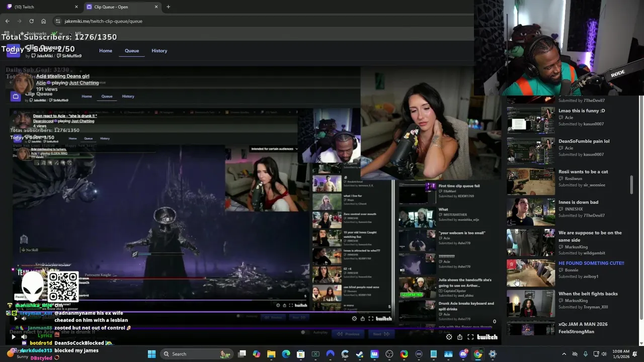Open the clip title Acie stealing Deans girl
Screen dimensions: 644x362
click(62, 76)
